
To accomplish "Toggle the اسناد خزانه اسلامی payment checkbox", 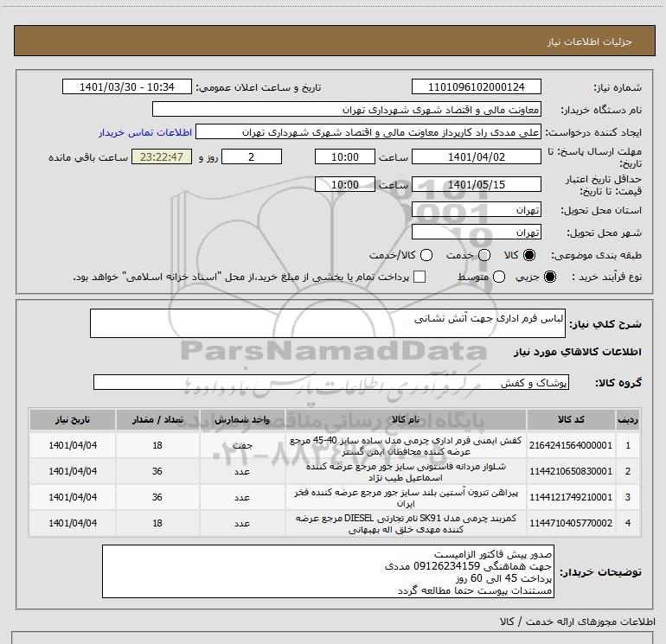I will (x=419, y=277).
